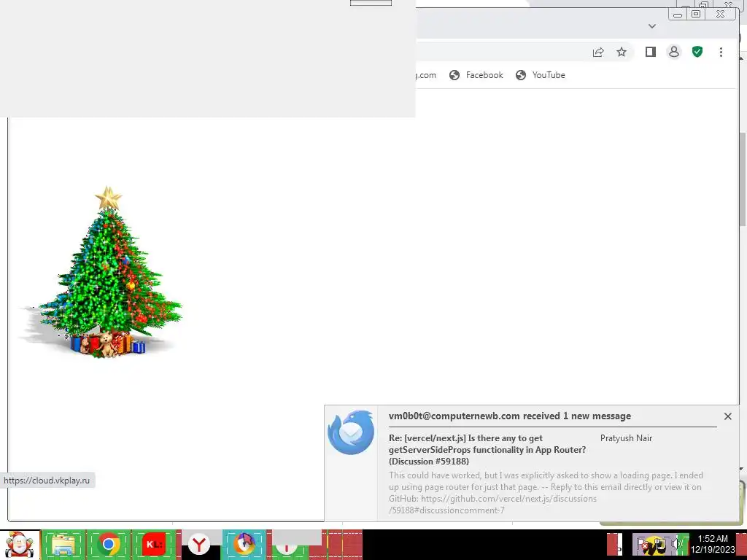747x560 pixels.
Task: Click the green shield extension icon
Action: 697,52
